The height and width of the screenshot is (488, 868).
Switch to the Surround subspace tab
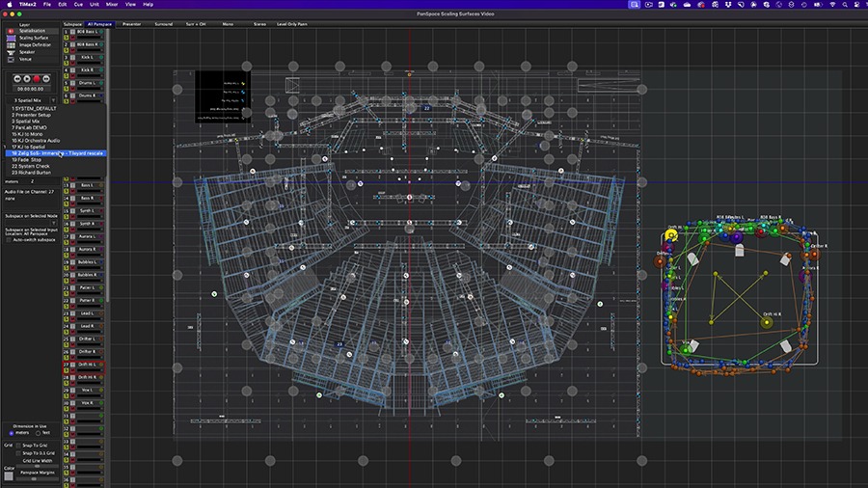pyautogui.click(x=165, y=23)
